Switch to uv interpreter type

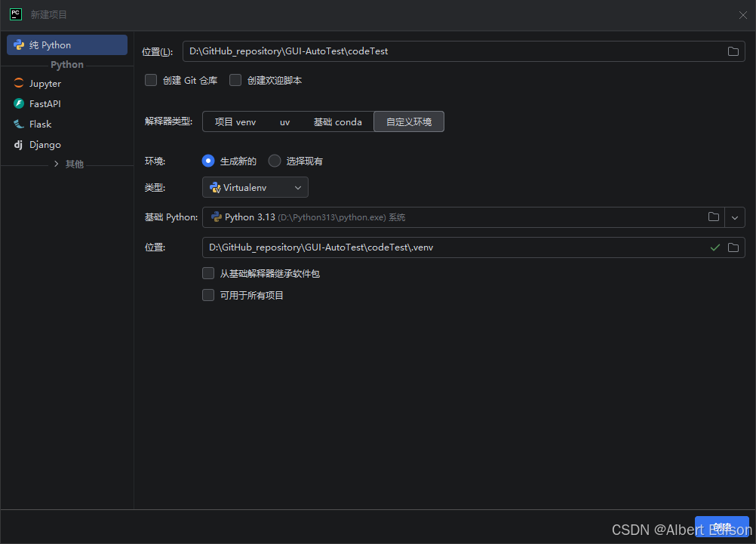click(x=285, y=122)
